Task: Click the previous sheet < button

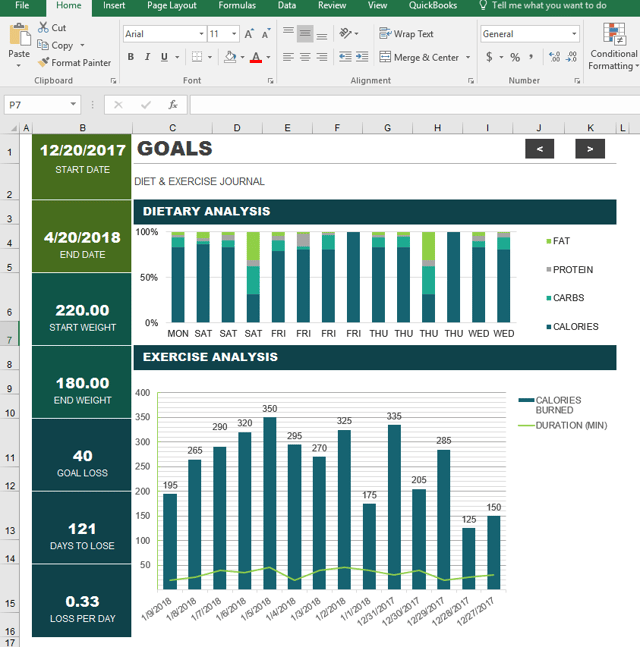Action: tap(540, 149)
